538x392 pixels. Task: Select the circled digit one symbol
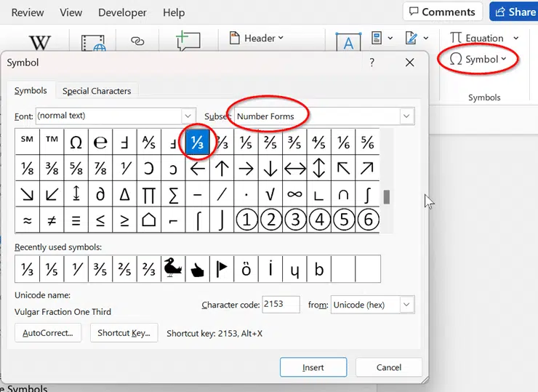click(246, 220)
